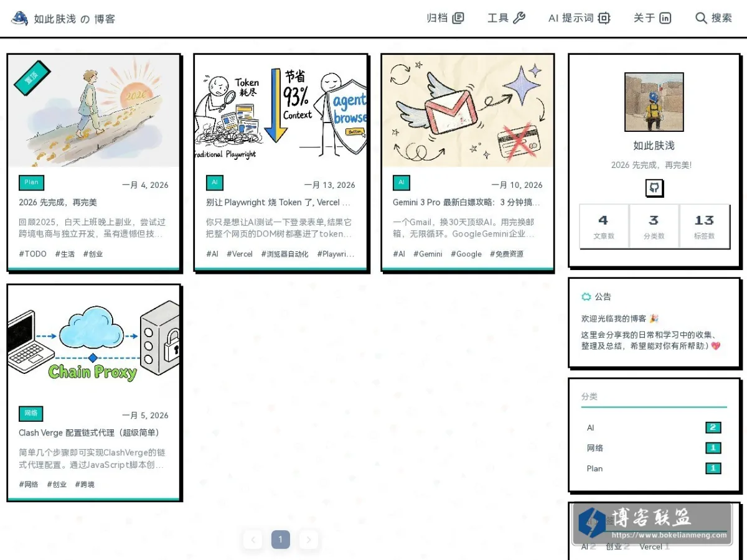This screenshot has width=747, height=560.
Task: Click the #浏览器自动化 tag
Action: coord(284,254)
